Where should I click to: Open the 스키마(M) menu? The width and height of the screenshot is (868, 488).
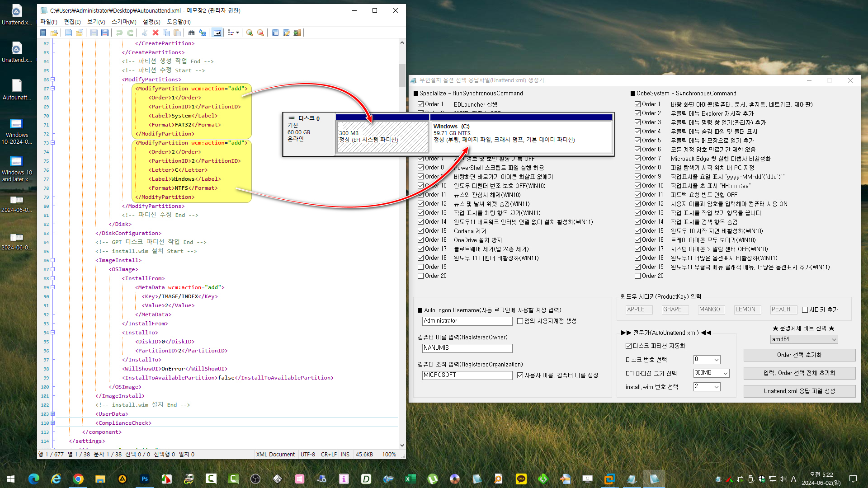(124, 22)
